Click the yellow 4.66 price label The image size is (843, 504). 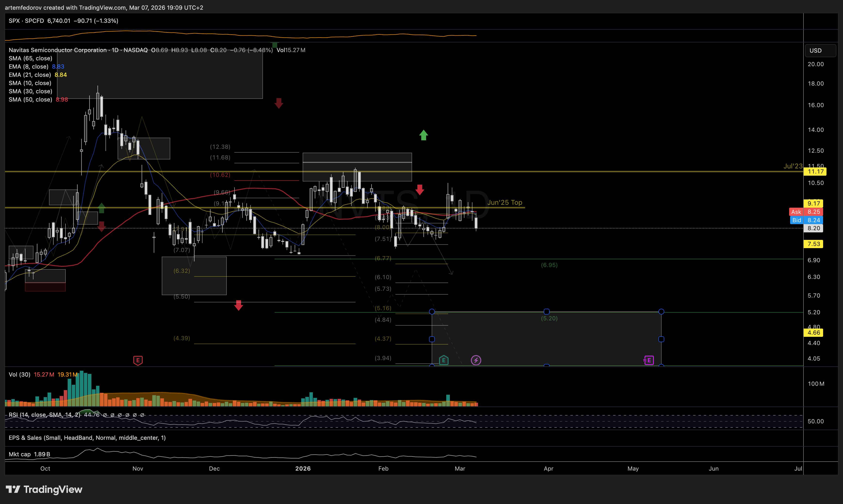click(x=813, y=333)
